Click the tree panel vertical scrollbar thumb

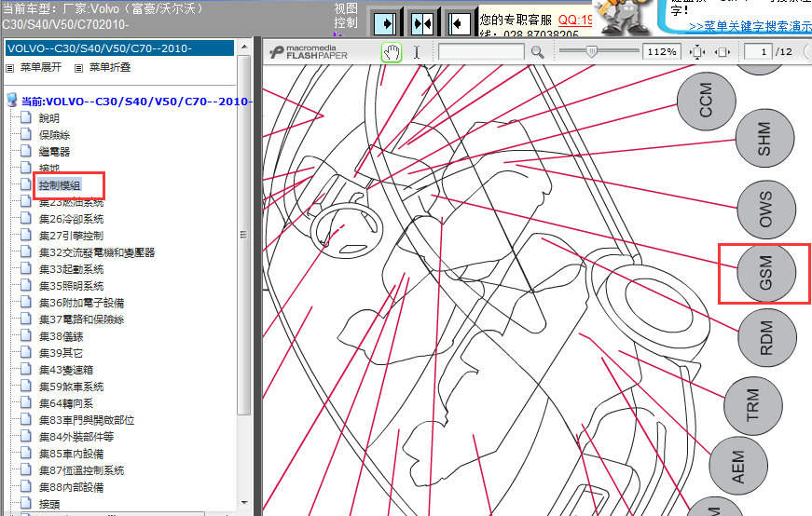244,235
